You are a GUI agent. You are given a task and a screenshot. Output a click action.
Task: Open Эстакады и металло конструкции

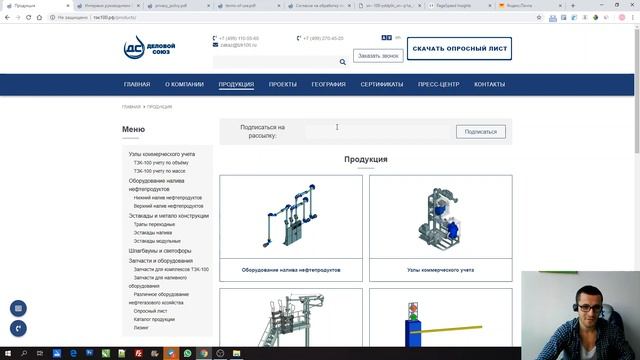click(169, 216)
